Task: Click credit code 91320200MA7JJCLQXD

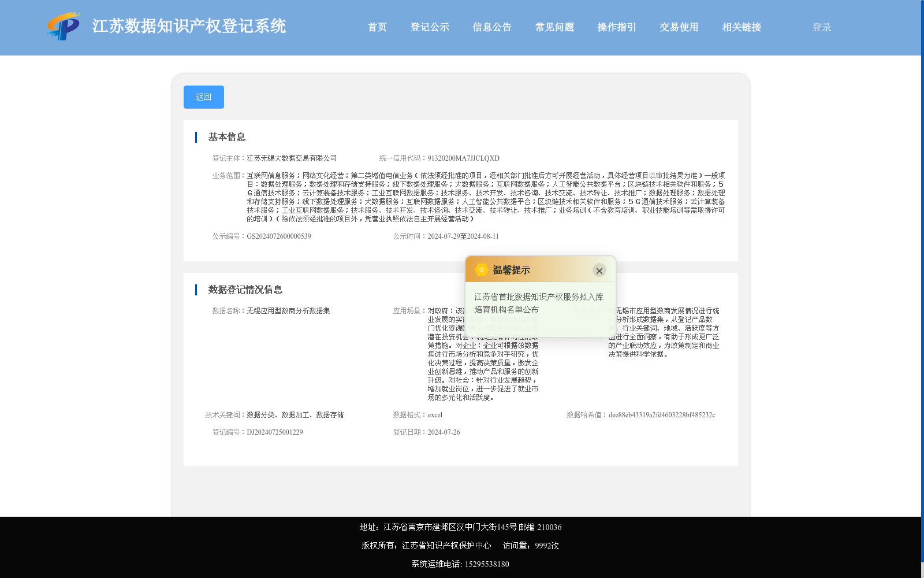Action: click(463, 158)
